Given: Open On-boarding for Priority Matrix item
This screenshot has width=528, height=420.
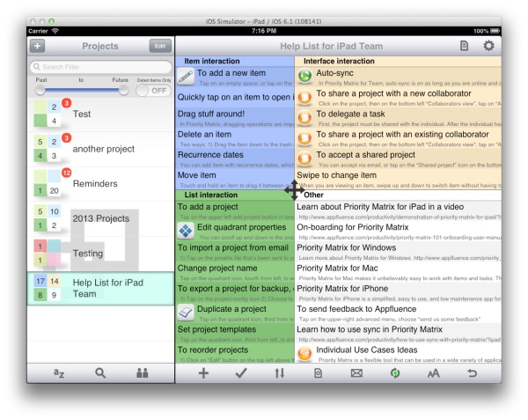Looking at the screenshot, I should (x=398, y=232).
